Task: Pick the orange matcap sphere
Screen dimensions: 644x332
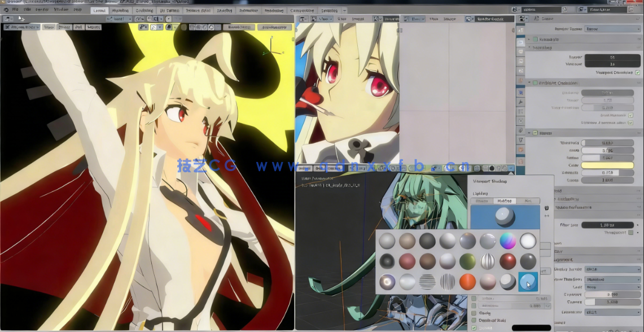Action: tap(468, 281)
